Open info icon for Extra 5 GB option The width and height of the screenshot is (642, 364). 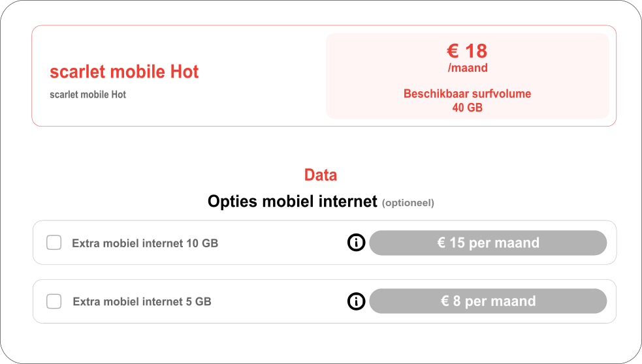pos(356,301)
